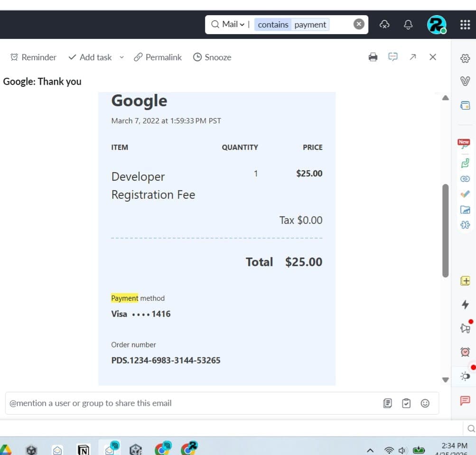The width and height of the screenshot is (476, 455).
Task: Click the date 'March 7, 2022 at 1:59:33 PM PST'
Action: (x=166, y=121)
